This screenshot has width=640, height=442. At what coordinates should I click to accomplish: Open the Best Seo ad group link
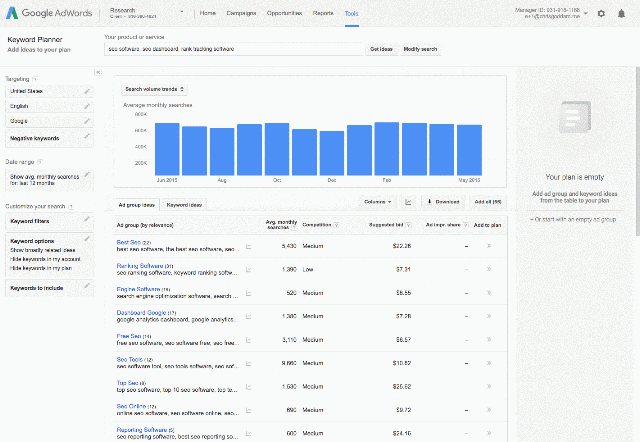click(x=129, y=242)
